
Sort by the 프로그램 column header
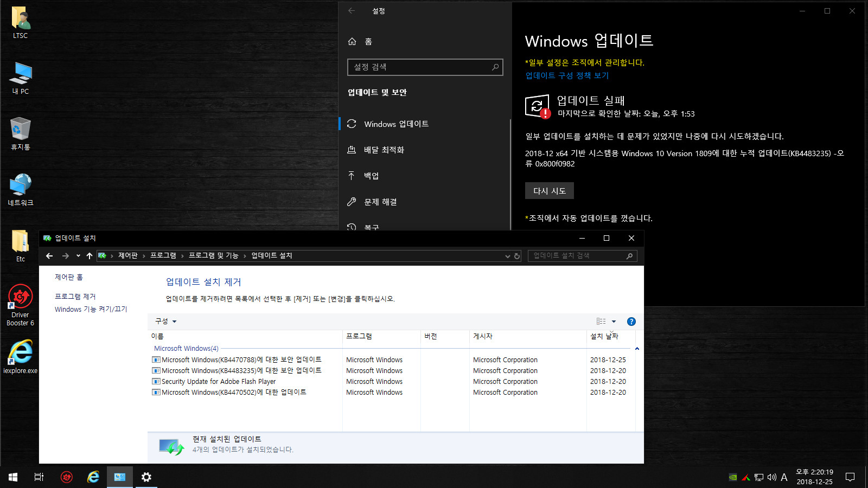tap(381, 336)
